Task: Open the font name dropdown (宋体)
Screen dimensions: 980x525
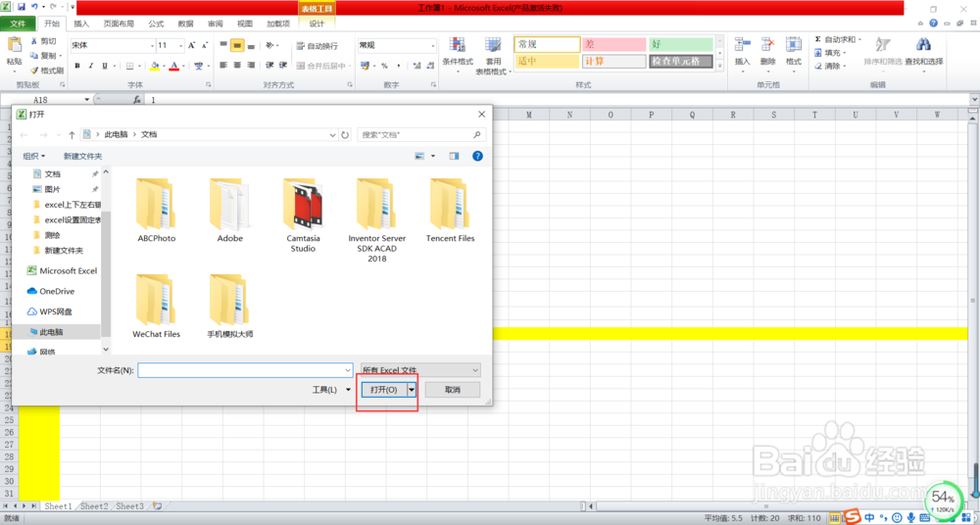Action: (x=152, y=46)
